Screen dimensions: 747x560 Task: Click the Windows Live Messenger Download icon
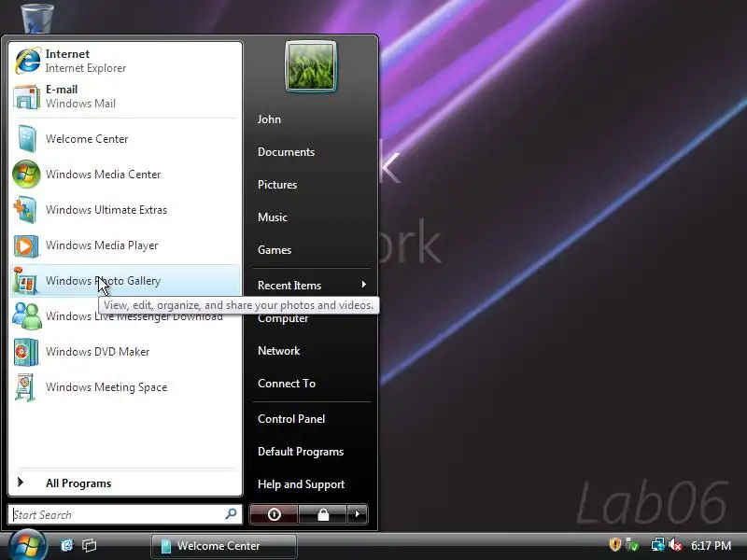click(27, 315)
